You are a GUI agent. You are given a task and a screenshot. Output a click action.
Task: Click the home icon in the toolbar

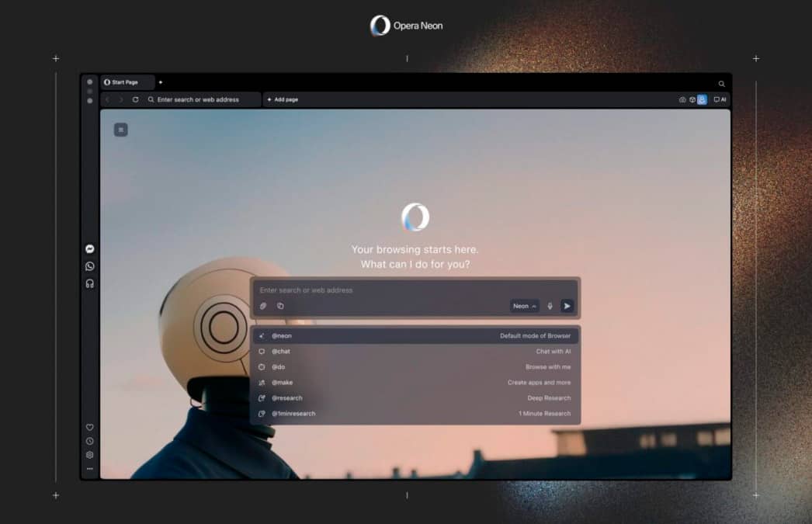point(682,99)
